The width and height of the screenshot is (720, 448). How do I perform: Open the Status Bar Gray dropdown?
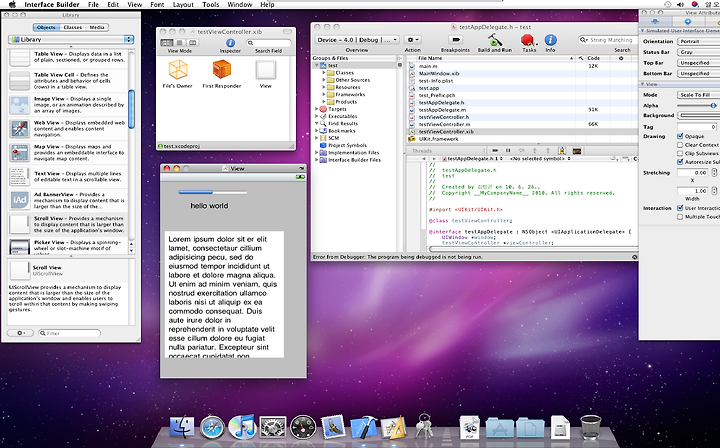(698, 52)
